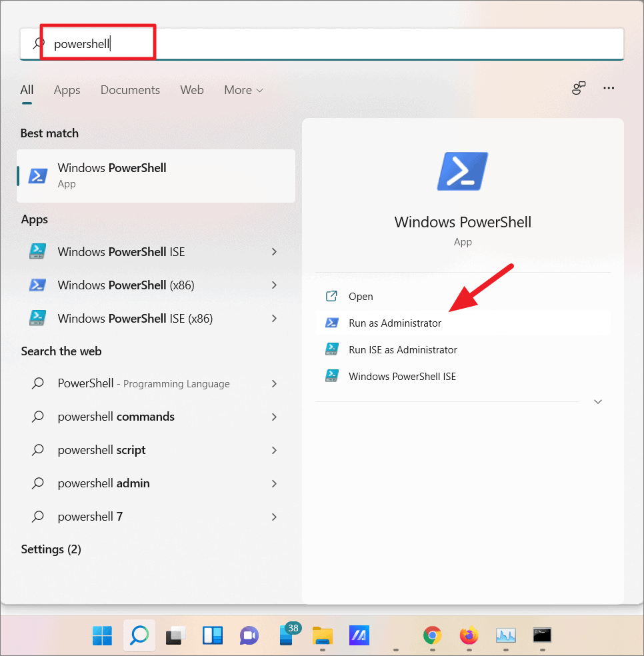Image resolution: width=644 pixels, height=656 pixels.
Task: Click the Start button on the taskbar
Action: pyautogui.click(x=101, y=635)
